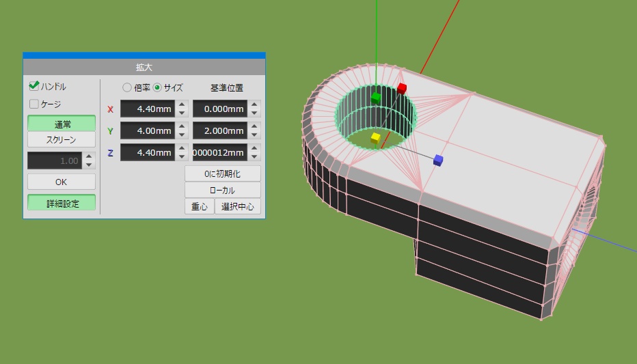This screenshot has width=637, height=364.
Task: Increase Y base position up arrow
Action: 254,126
